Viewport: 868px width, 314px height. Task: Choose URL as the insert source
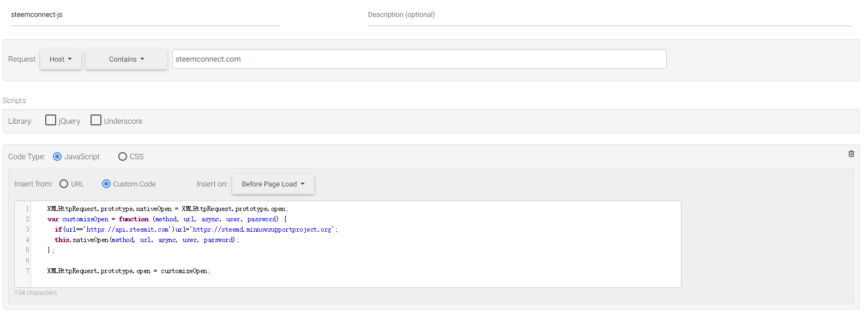(64, 184)
